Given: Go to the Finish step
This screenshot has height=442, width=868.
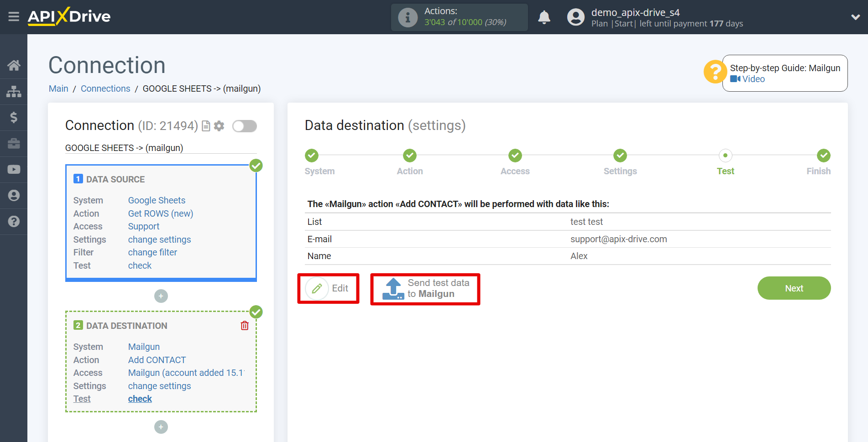Looking at the screenshot, I should pyautogui.click(x=824, y=156).
